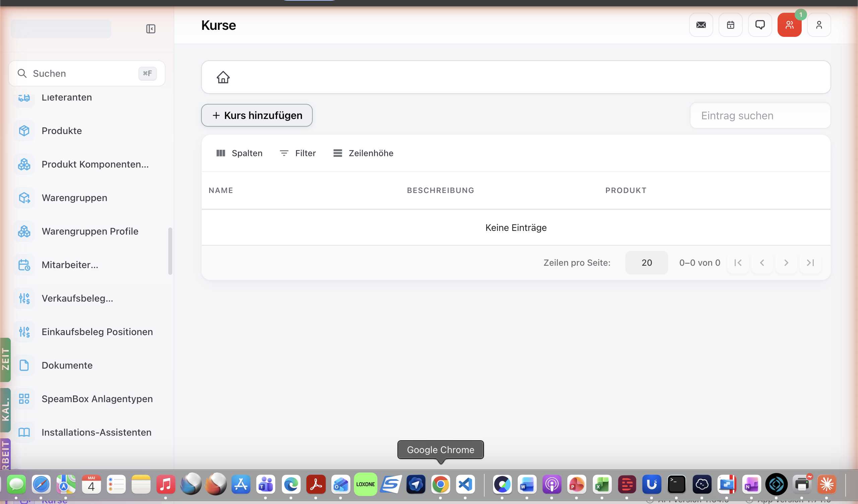Click the Mitarbeiter calendar-clock icon

[24, 265]
